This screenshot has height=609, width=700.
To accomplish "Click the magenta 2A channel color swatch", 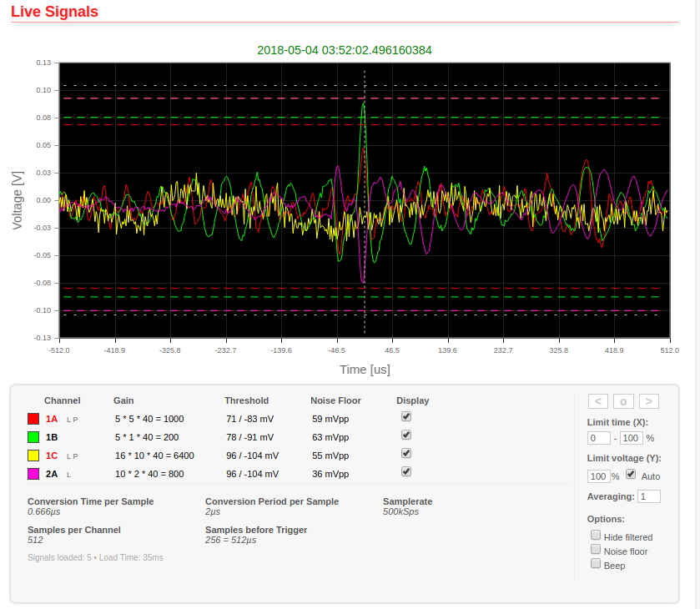I will point(33,474).
